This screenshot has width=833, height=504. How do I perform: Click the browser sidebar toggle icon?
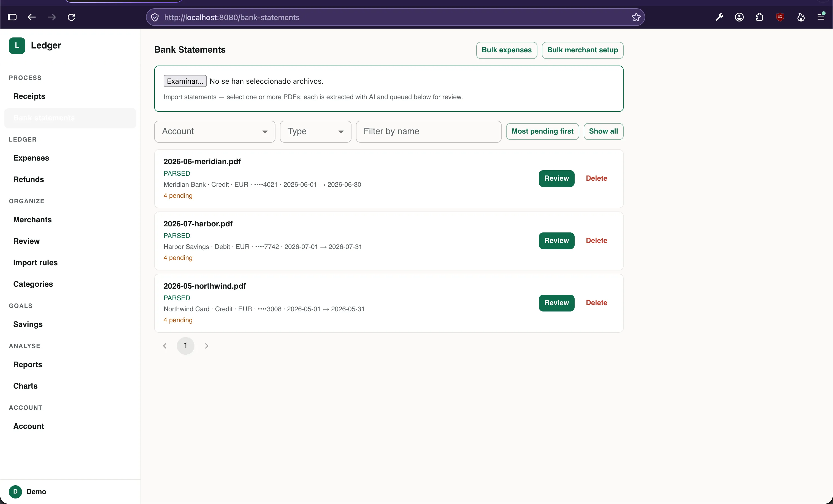coord(12,17)
